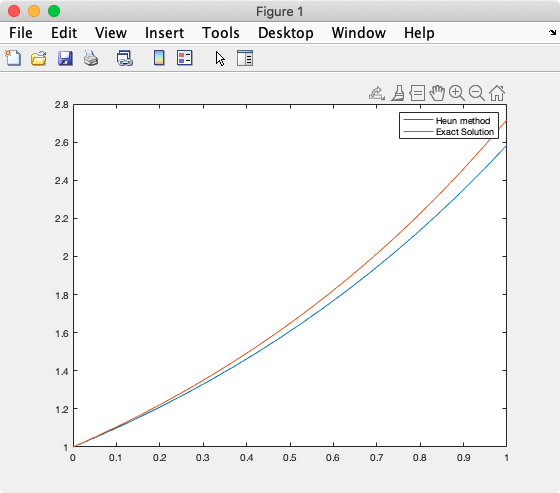Click the Link Plot toolbar icon
Image resolution: width=560 pixels, height=493 pixels.
pos(125,58)
